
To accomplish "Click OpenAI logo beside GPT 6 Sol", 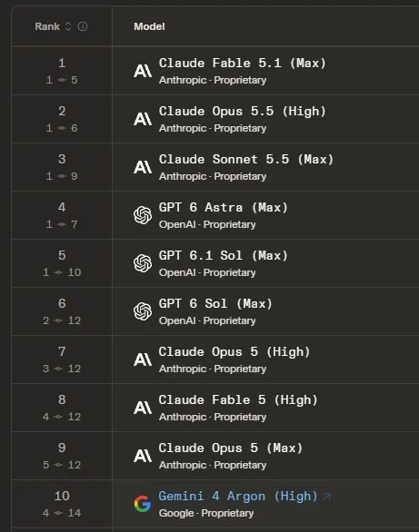I will tap(143, 311).
